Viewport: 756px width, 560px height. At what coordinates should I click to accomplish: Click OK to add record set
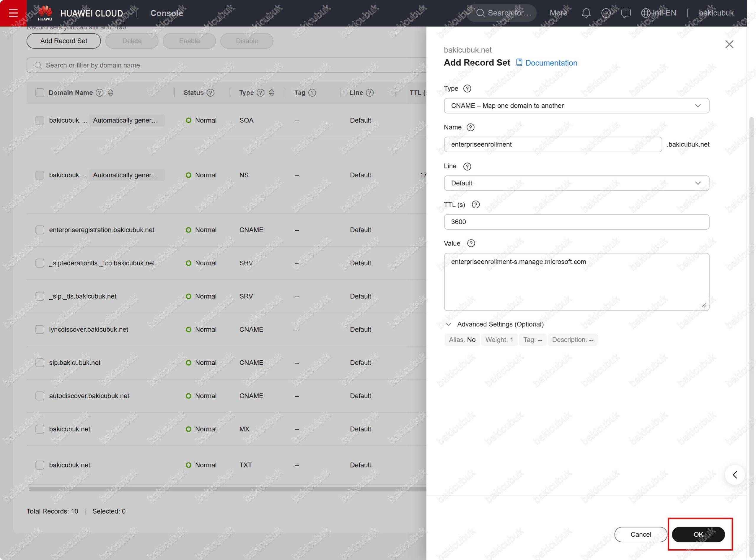[x=698, y=534]
